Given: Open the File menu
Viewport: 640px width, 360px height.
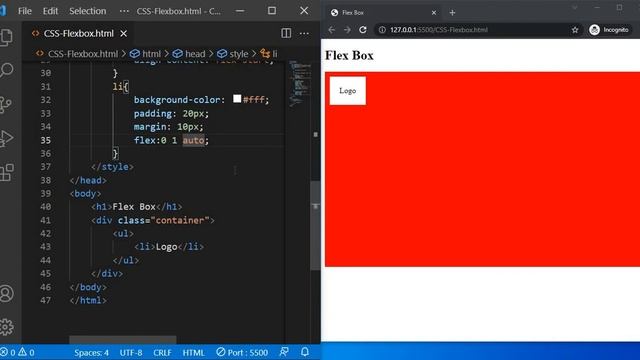Looking at the screenshot, I should tap(24, 11).
